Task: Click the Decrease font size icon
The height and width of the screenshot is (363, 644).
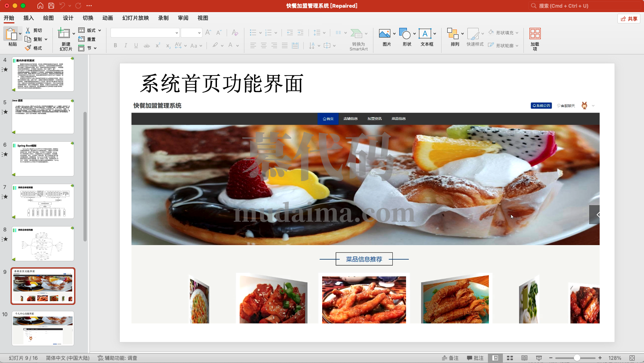Action: [x=219, y=32]
